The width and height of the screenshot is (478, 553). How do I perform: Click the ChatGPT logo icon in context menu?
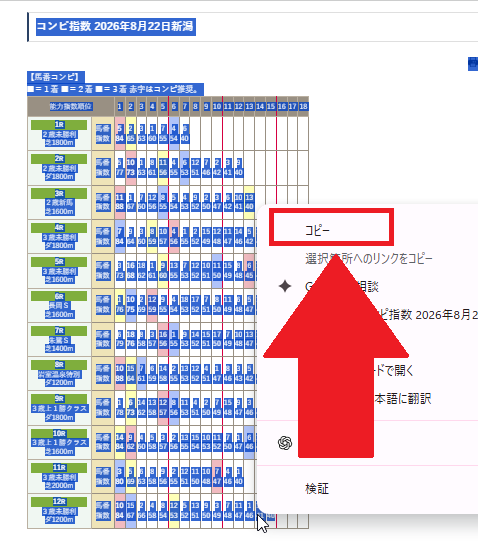coord(285,443)
